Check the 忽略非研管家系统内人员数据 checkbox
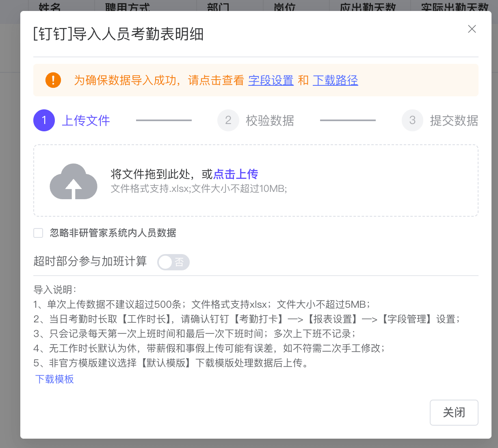 (x=38, y=233)
